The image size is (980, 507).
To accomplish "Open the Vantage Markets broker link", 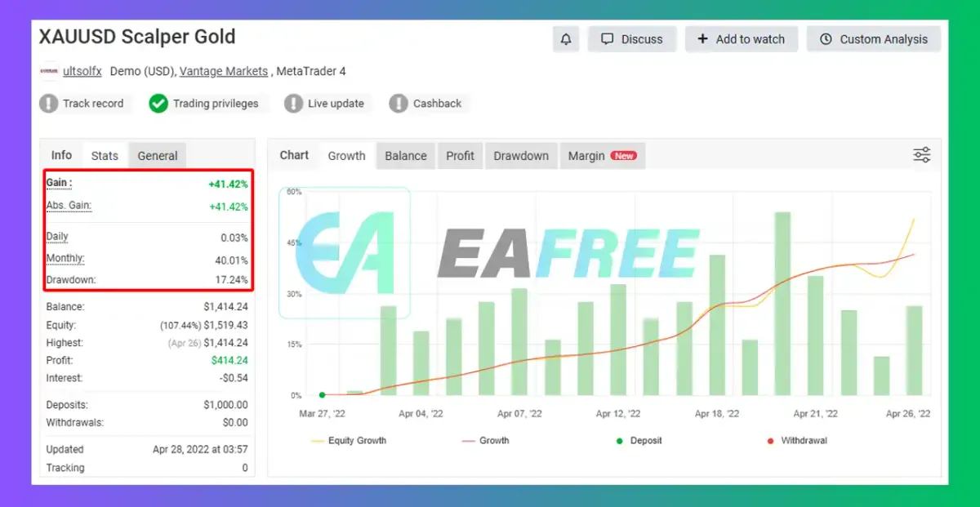I will tap(224, 71).
